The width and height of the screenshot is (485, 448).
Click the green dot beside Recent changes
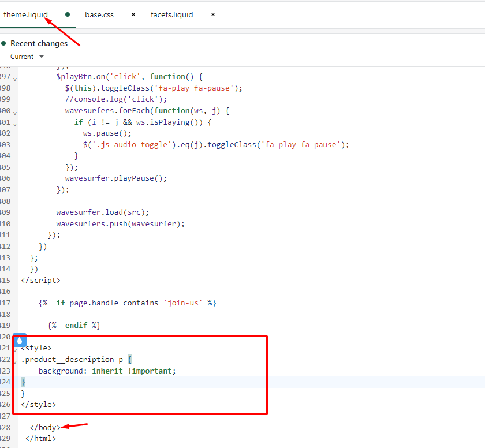(3, 43)
